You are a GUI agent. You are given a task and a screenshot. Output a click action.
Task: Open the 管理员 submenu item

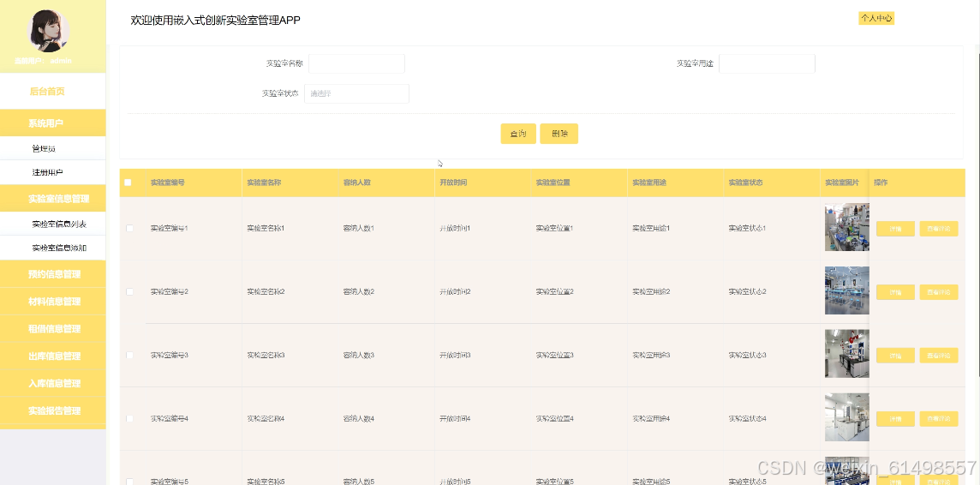coord(53,149)
